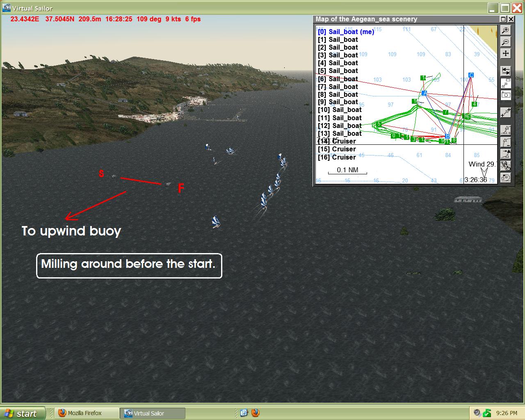Select the add boat (triangle plus) tool
525x420 pixels.
(x=506, y=130)
